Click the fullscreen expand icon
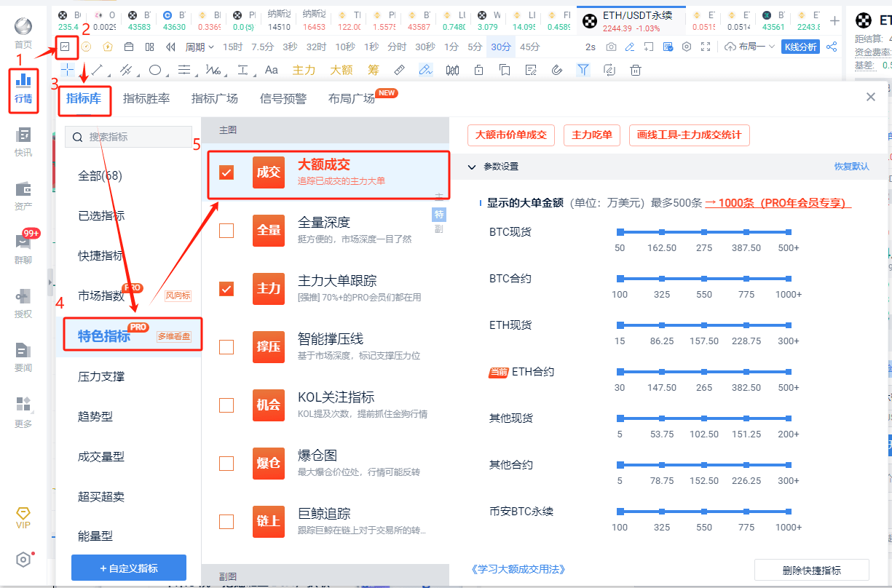892x588 pixels. [705, 47]
